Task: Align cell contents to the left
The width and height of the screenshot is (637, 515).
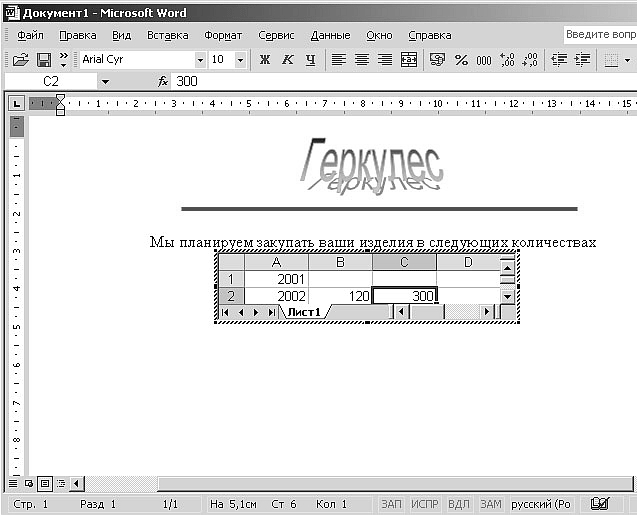Action: pos(339,60)
